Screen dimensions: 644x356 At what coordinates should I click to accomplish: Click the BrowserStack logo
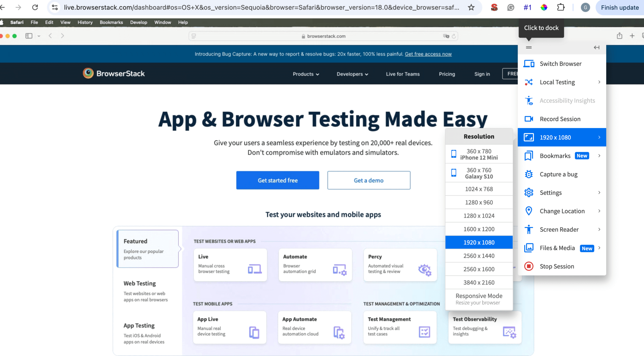coord(114,73)
